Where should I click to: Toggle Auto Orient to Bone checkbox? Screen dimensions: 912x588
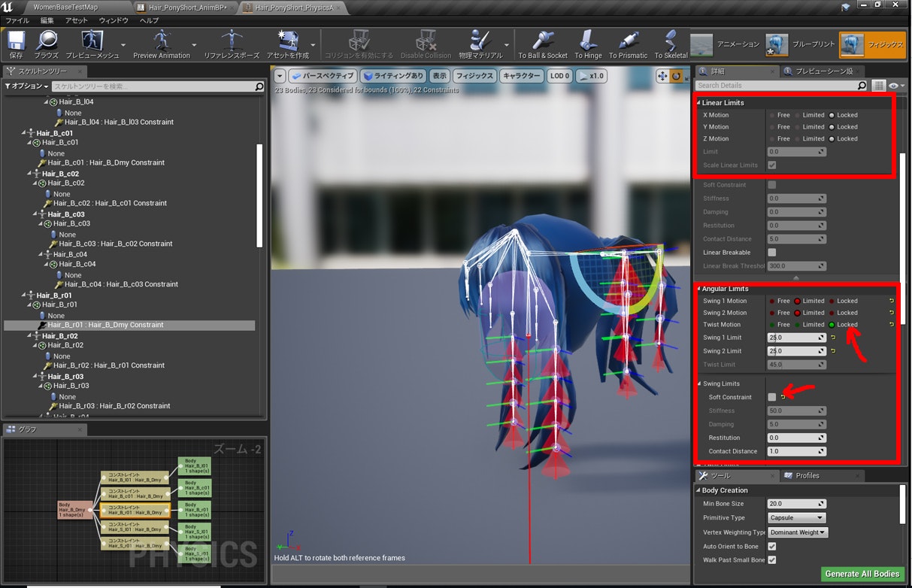point(772,547)
